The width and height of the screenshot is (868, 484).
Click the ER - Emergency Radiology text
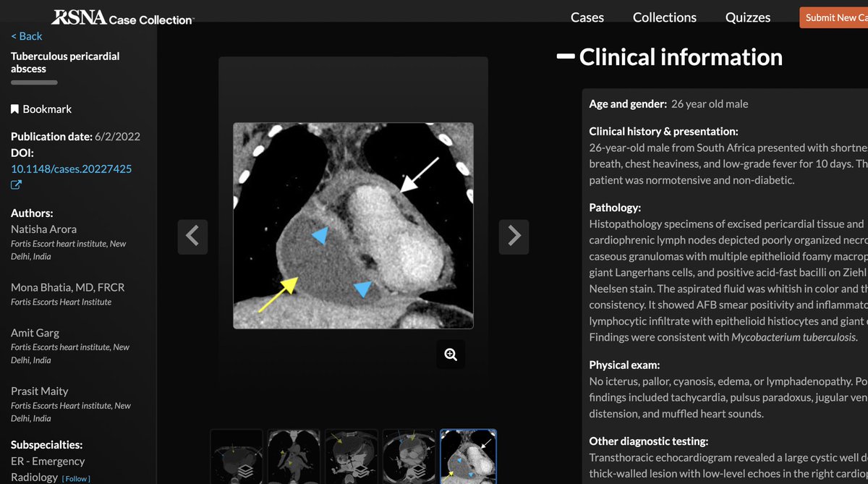point(48,469)
